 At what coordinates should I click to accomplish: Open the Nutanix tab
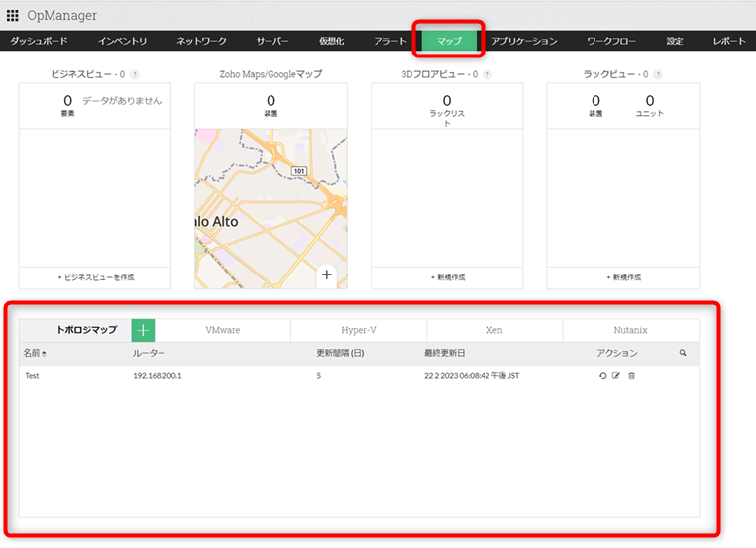tap(630, 330)
